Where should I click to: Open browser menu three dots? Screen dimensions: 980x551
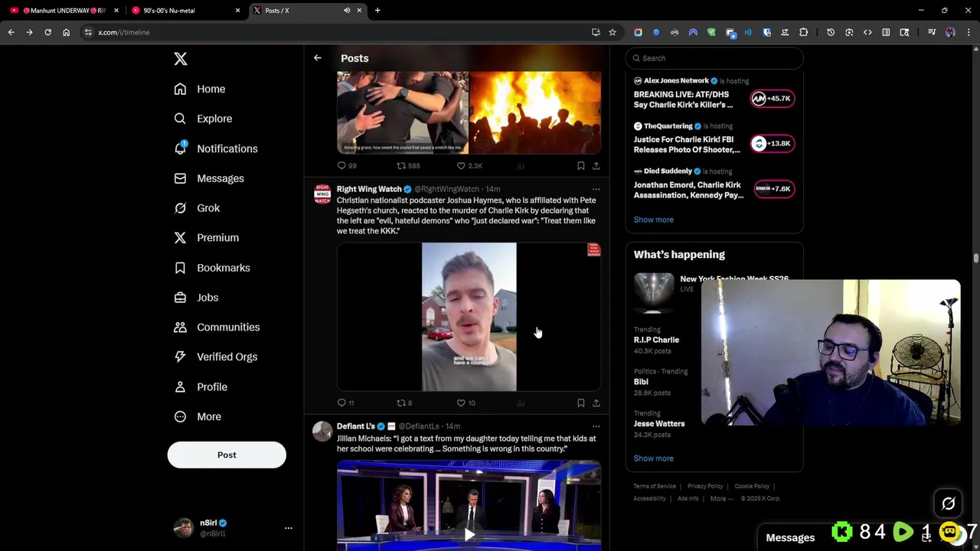pos(969,32)
